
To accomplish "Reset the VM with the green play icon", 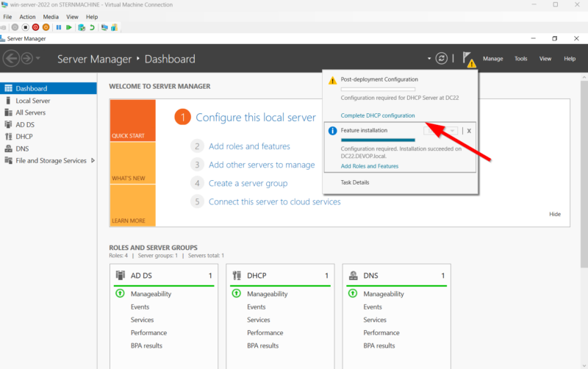I will (x=68, y=27).
